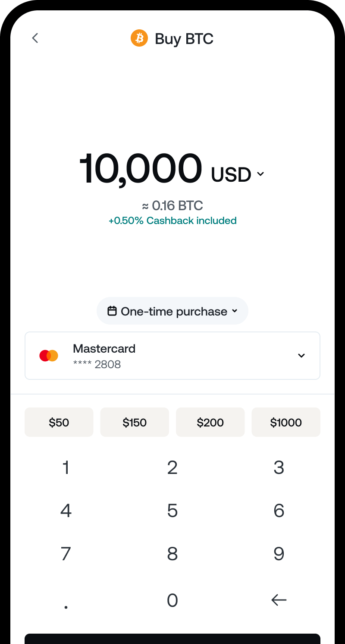This screenshot has width=345, height=644.
Task: Expand the Mastercard payment method chevron
Action: (301, 356)
